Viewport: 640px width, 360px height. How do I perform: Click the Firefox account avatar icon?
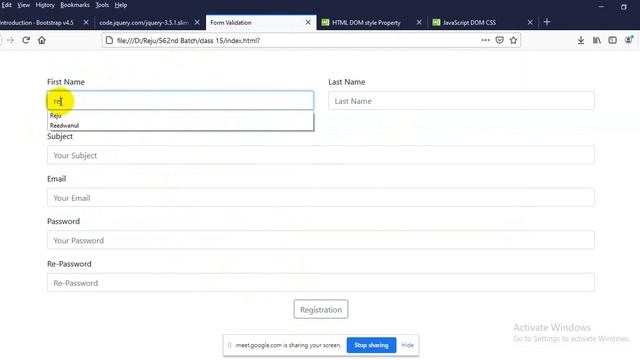pyautogui.click(x=629, y=40)
